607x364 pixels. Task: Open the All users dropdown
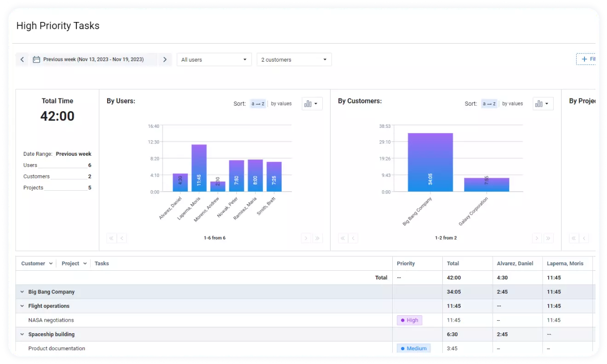[214, 60]
